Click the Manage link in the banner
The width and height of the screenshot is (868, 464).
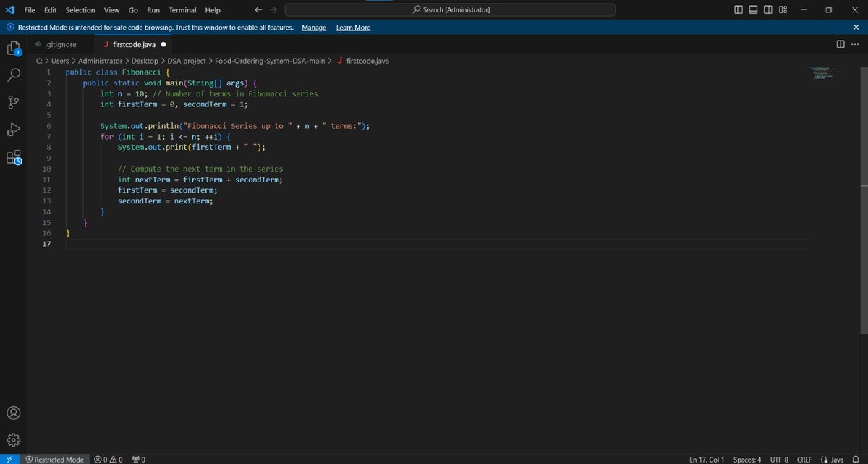click(314, 28)
